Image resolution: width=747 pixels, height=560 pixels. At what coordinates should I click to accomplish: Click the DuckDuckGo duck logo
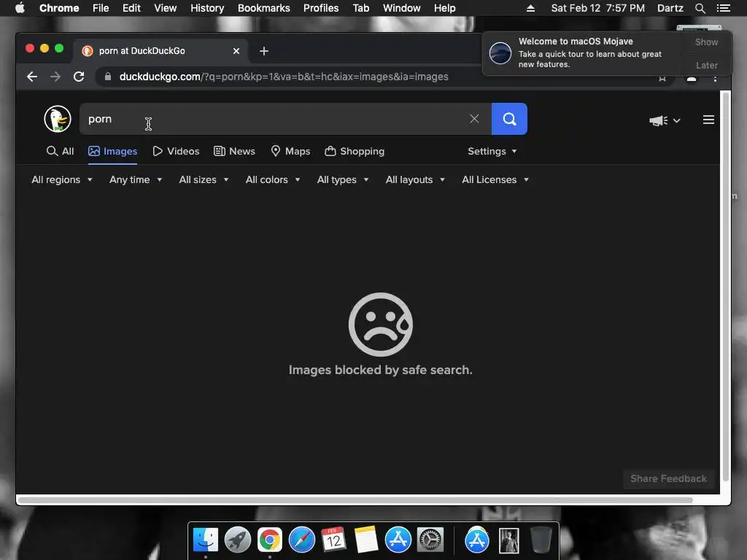[x=58, y=119]
